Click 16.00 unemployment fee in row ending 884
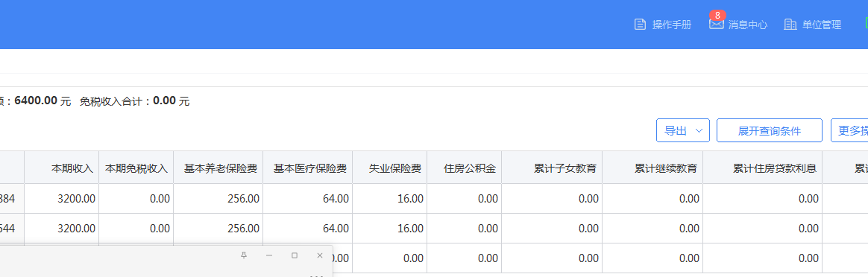Image resolution: width=868 pixels, height=277 pixels. pos(410,199)
